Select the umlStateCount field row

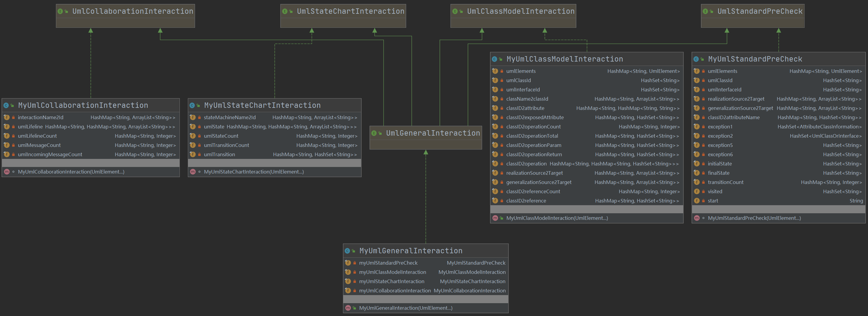click(275, 136)
